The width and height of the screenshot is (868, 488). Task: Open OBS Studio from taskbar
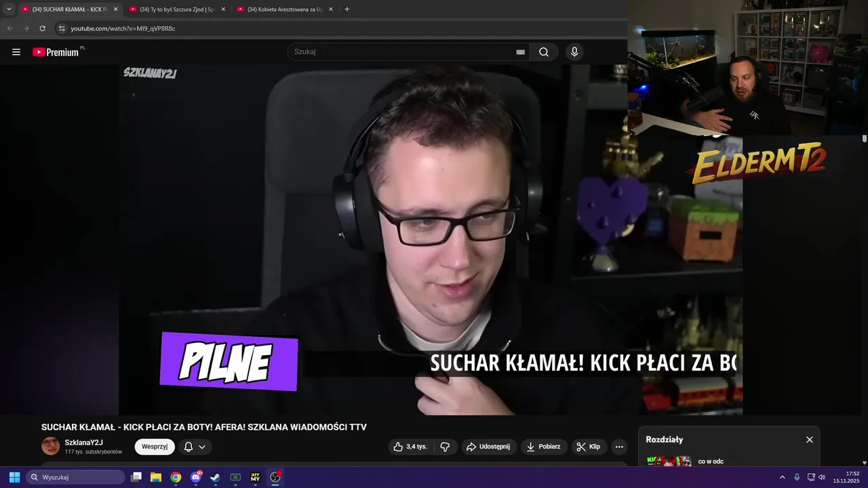click(275, 477)
